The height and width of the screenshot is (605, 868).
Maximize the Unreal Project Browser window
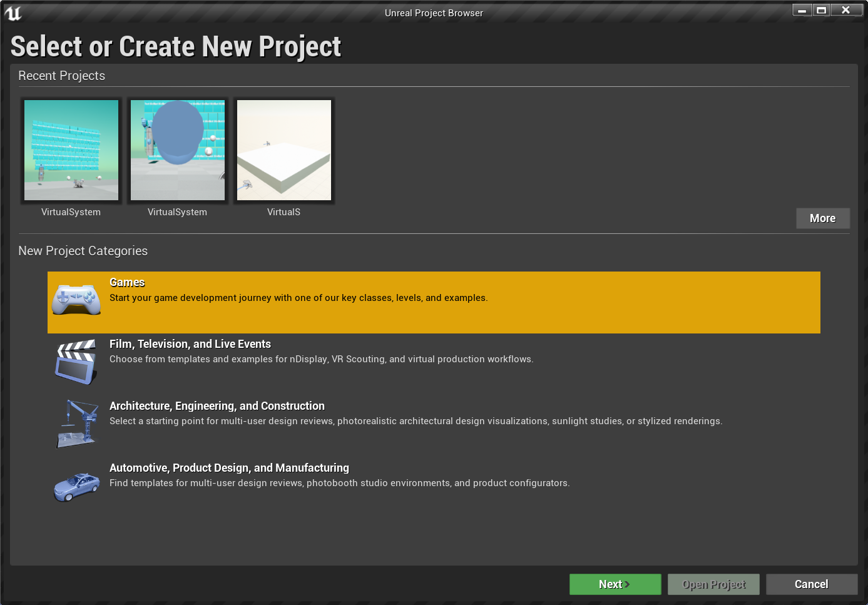[x=822, y=10]
